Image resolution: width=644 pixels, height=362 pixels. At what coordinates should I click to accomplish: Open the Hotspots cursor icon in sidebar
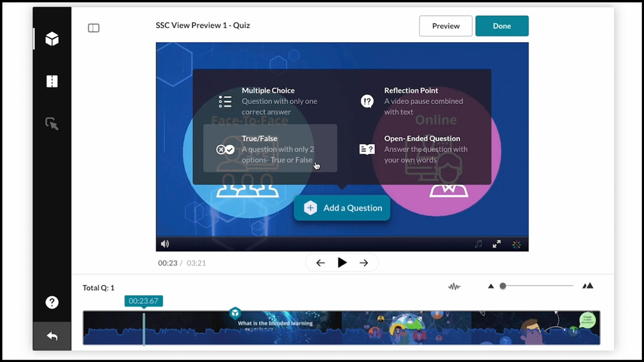click(x=52, y=124)
